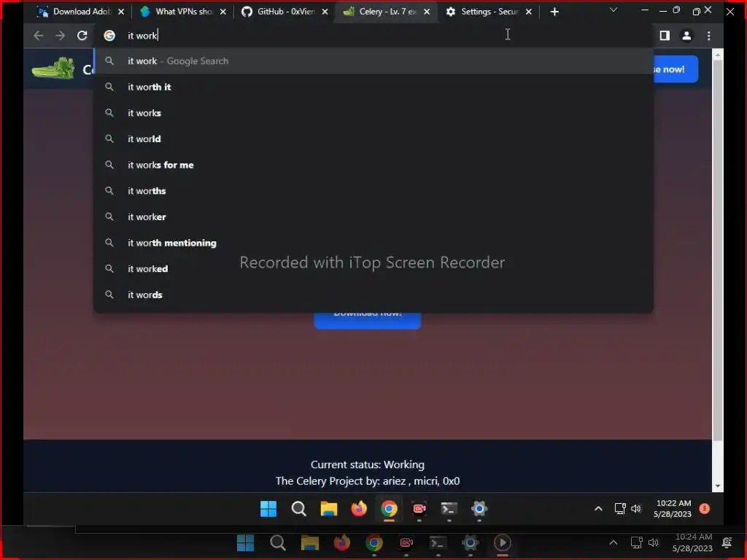The width and height of the screenshot is (747, 560).
Task: Open Settings gear in recorded taskbar
Action: click(x=479, y=508)
